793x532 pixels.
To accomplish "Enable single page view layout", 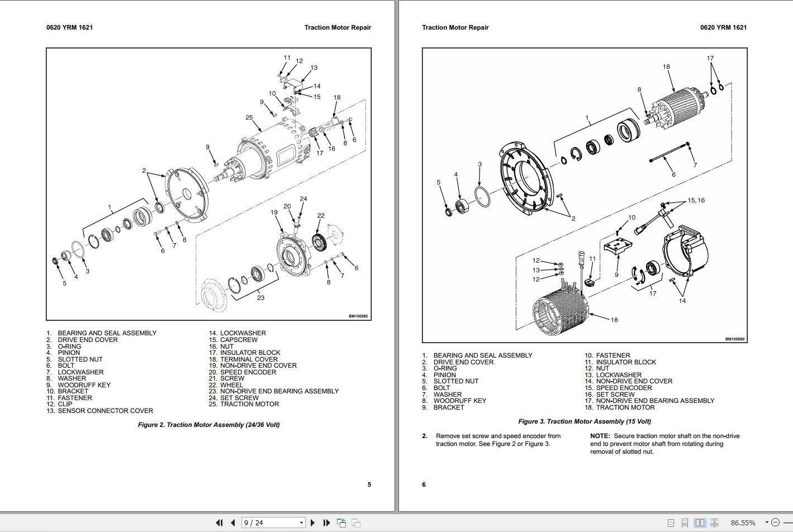I will coord(671,523).
